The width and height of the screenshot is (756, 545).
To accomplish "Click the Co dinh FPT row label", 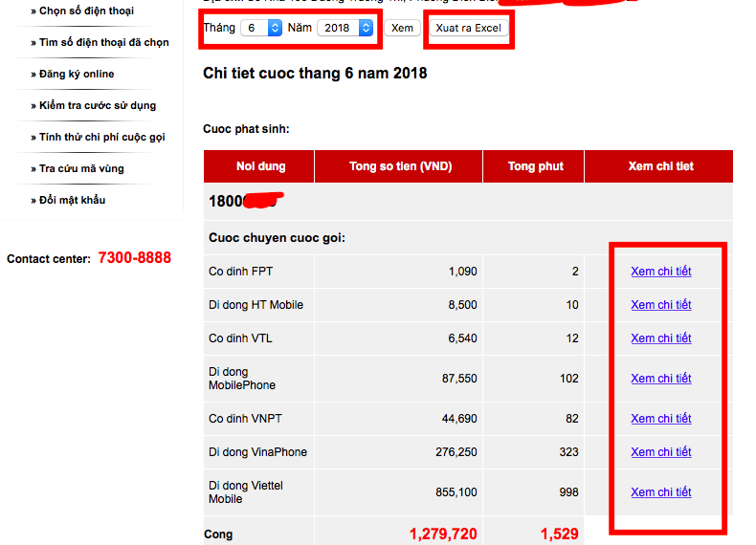I will tap(240, 272).
